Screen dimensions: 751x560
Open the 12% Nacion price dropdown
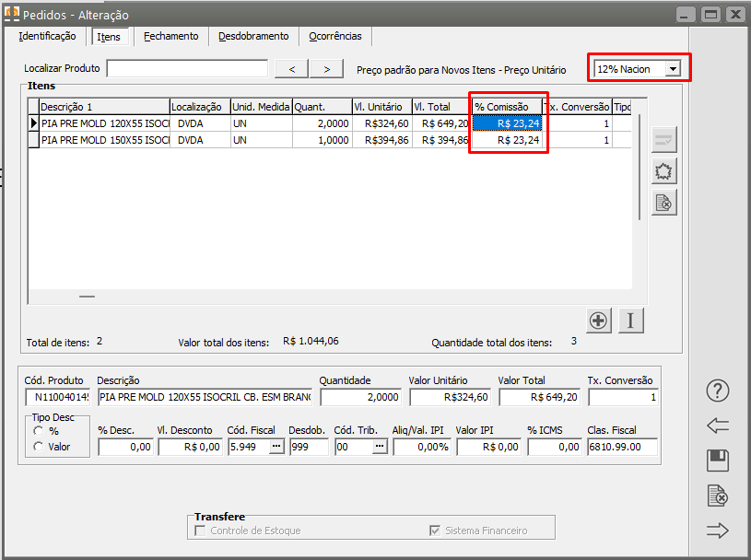(x=674, y=69)
